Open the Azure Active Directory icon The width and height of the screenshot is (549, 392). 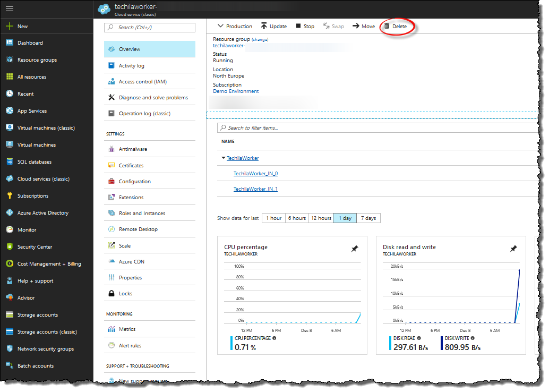tap(10, 212)
